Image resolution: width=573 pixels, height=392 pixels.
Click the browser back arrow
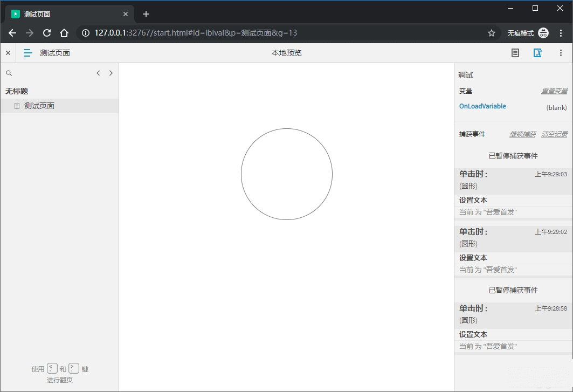(12, 33)
